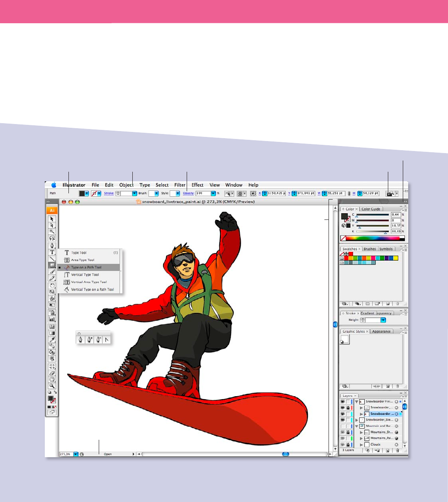The width and height of the screenshot is (448, 502).
Task: Toggle eye of the Snowboarder_Ske... layer
Action: pyautogui.click(x=343, y=420)
